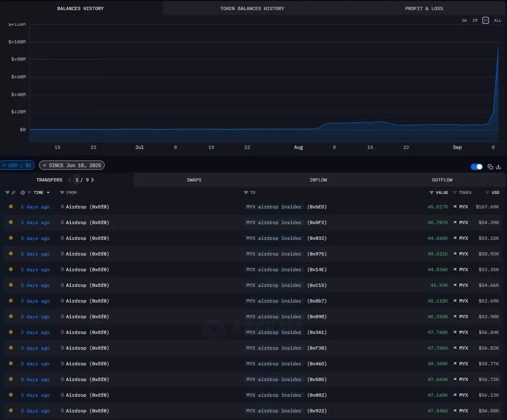Click the BNB chain icon in the 0xbED row
Viewport: 507px width, 420px height.
coord(11,207)
